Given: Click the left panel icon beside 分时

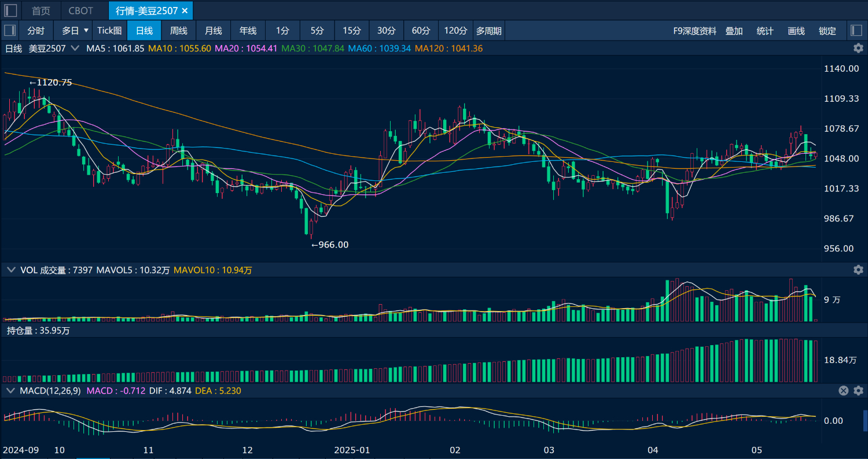Looking at the screenshot, I should (10, 31).
